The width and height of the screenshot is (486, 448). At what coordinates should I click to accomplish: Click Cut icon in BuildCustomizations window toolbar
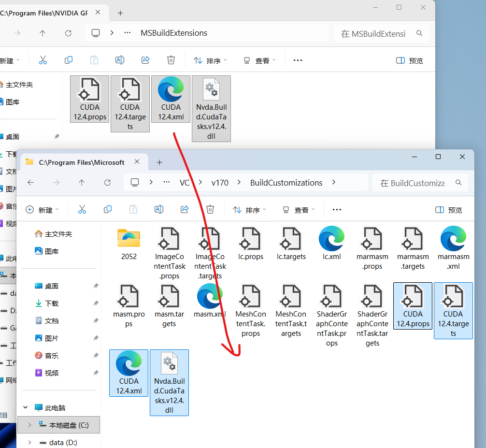(x=82, y=210)
